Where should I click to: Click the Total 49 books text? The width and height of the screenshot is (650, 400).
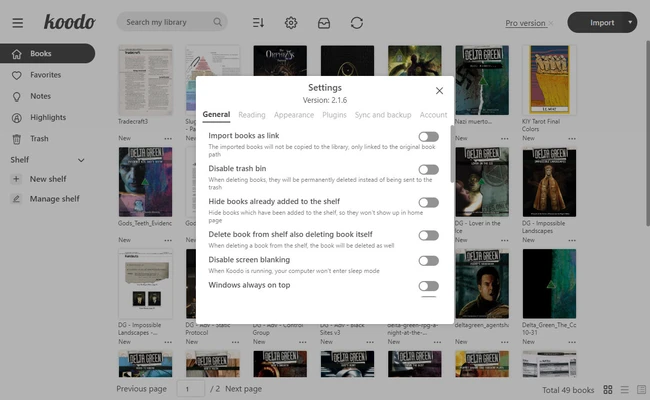[568, 390]
